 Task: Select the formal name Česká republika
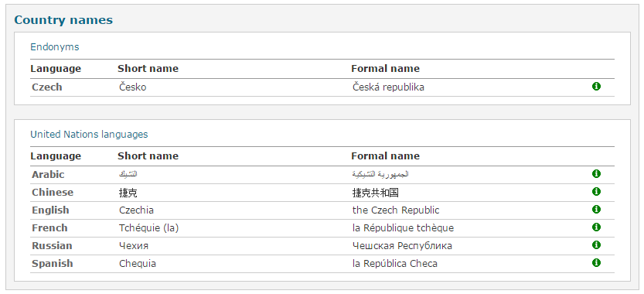[x=388, y=87]
